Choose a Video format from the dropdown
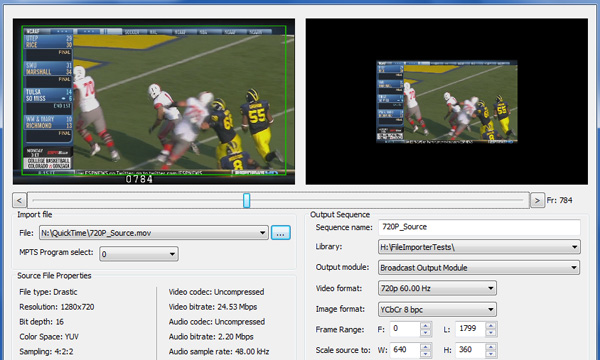This screenshot has width=600, height=360. (437, 288)
